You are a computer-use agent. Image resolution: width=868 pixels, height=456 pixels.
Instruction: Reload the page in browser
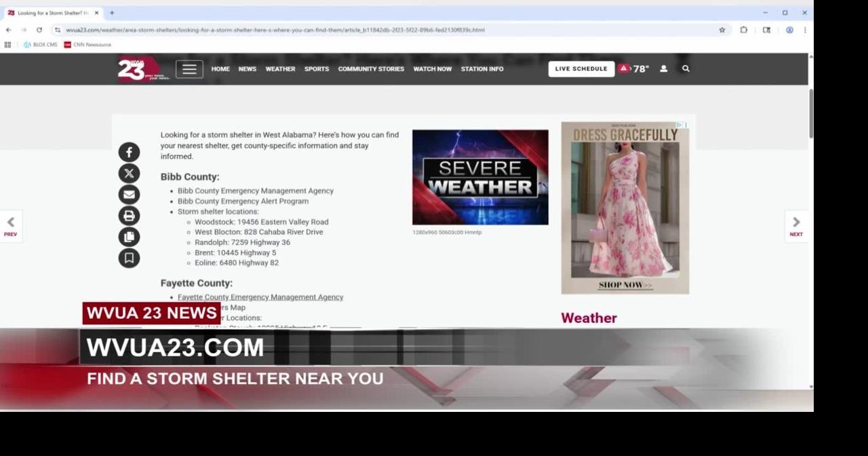pos(39,30)
